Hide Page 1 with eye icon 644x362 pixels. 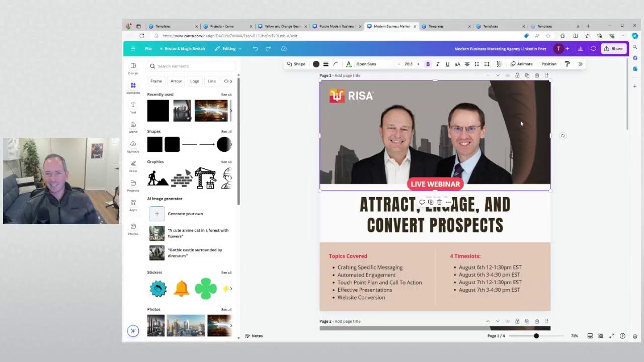507,75
